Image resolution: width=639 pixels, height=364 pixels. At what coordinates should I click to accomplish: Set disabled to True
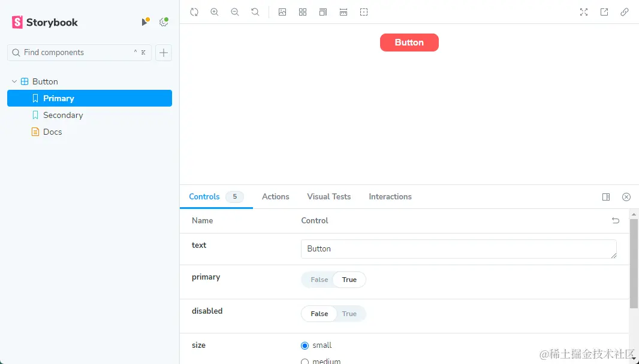click(x=349, y=314)
